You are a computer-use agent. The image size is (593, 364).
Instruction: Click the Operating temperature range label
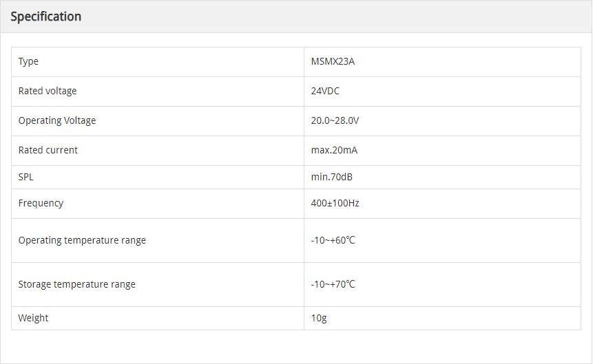pyautogui.click(x=82, y=241)
